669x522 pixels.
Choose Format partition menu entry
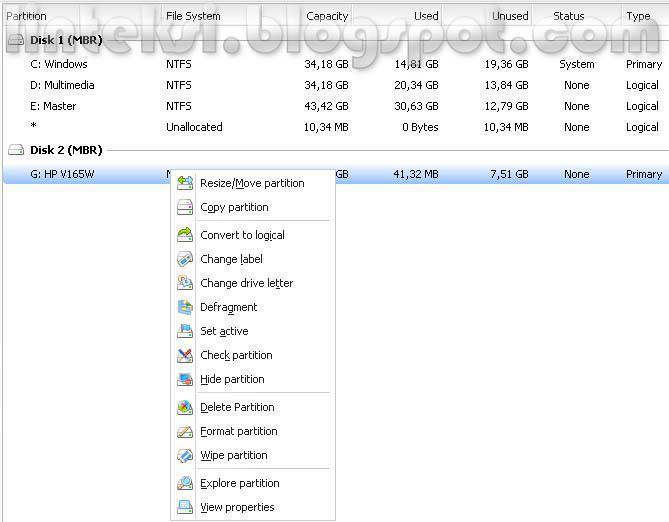(253, 431)
